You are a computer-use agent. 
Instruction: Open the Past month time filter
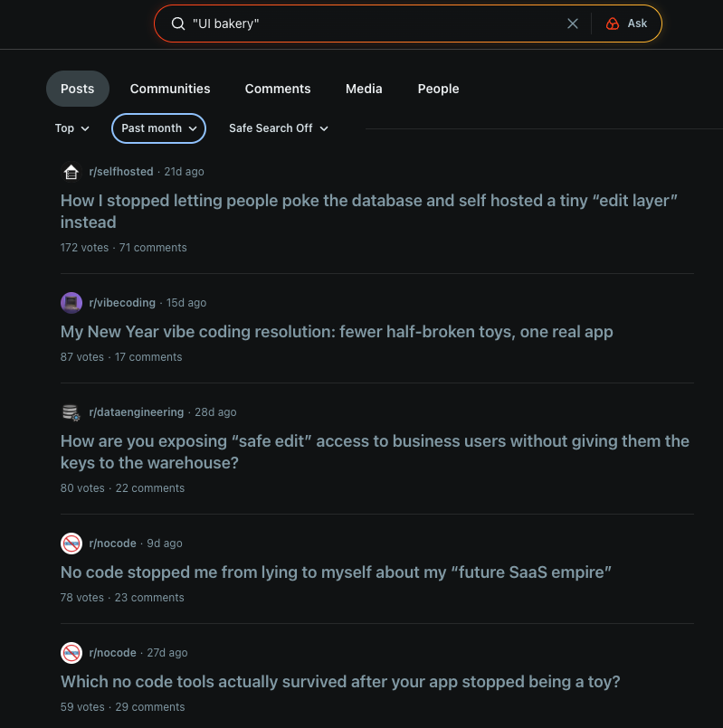pyautogui.click(x=157, y=128)
